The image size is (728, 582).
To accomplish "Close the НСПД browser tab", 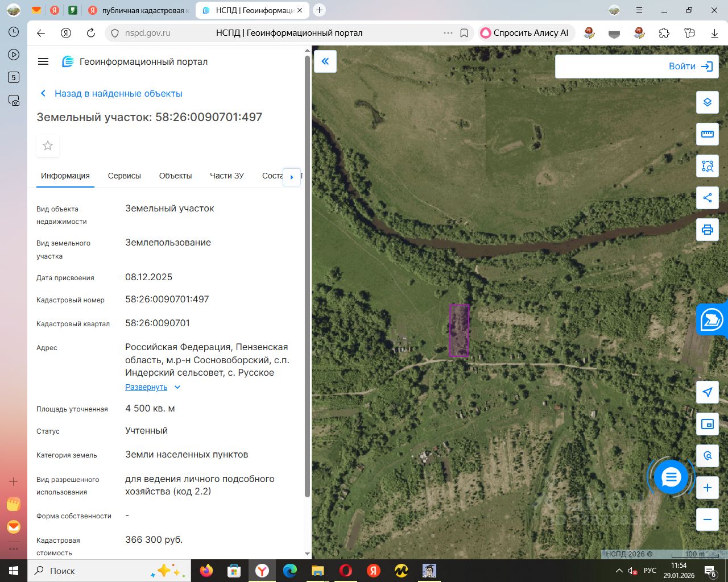I will click(300, 10).
